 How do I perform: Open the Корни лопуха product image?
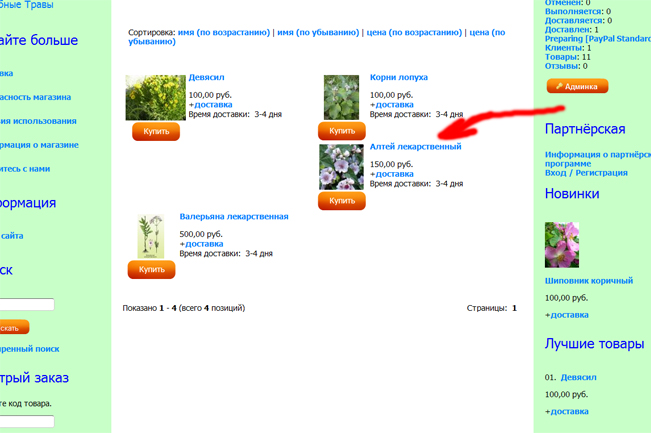click(341, 98)
